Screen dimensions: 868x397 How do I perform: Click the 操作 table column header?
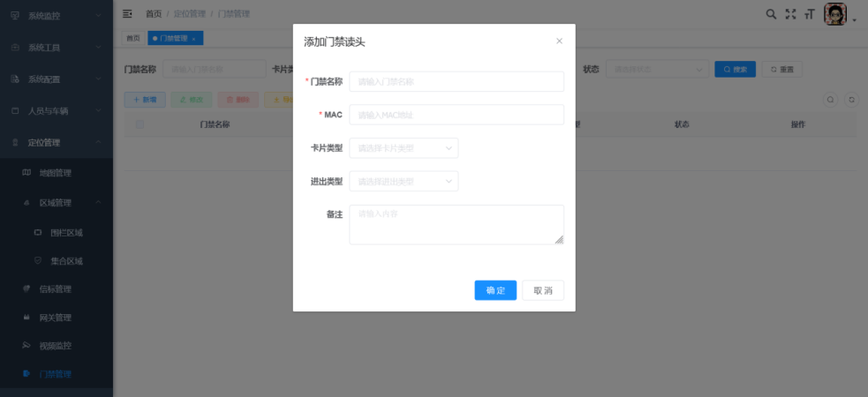[x=797, y=124]
